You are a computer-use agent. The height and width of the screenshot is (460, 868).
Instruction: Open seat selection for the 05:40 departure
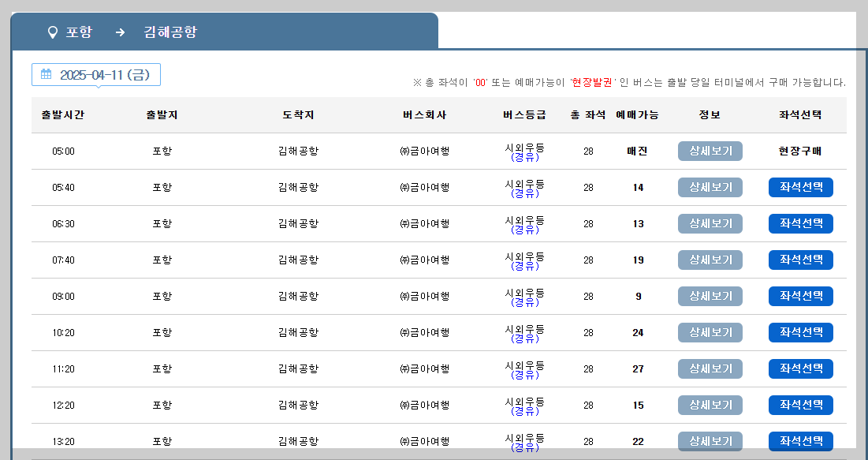tap(800, 187)
